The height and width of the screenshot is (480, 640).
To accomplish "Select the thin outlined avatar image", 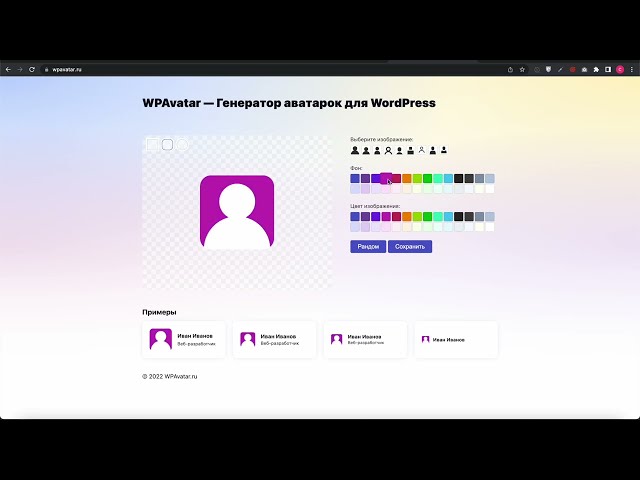I will point(422,150).
